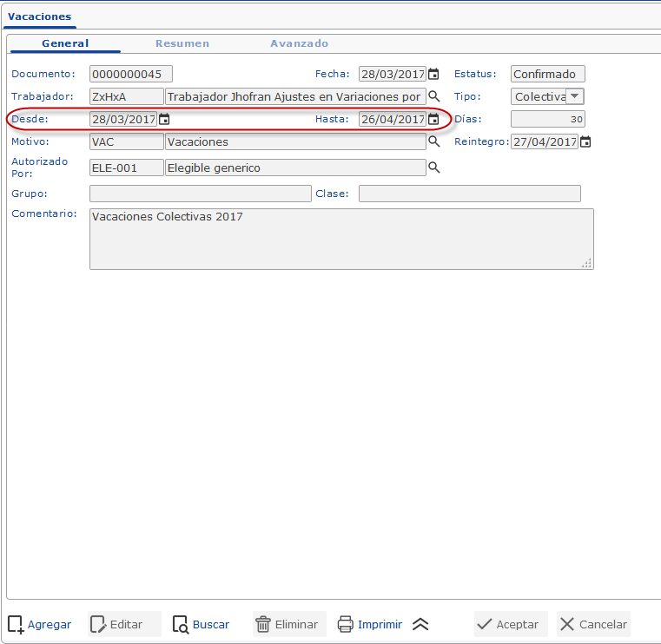Image resolution: width=661 pixels, height=644 pixels.
Task: Open the Desde date calendar icon
Action: point(164,120)
